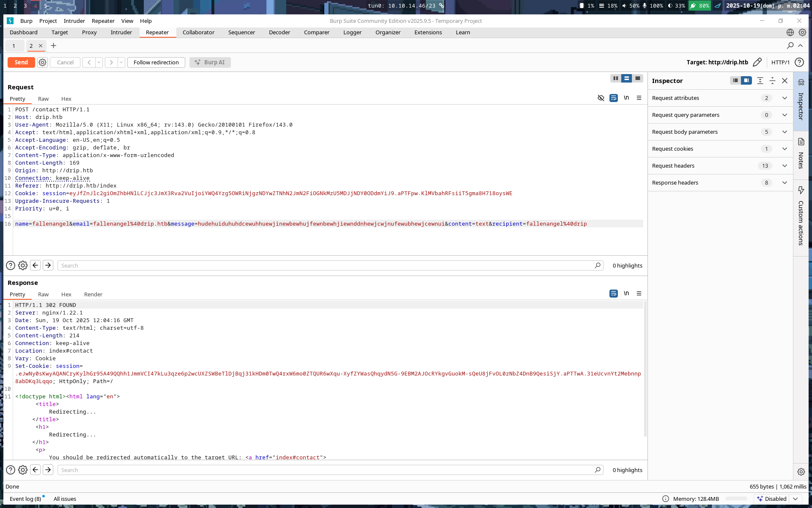This screenshot has height=508, width=812.
Task: Expand the Request body parameters section
Action: click(785, 132)
